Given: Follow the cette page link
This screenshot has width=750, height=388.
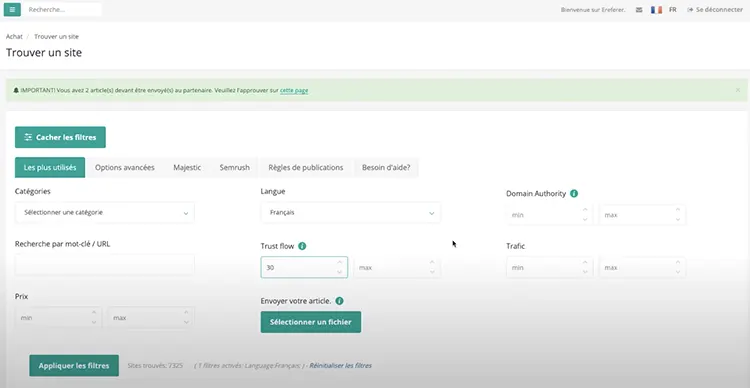Looking at the screenshot, I should tap(294, 90).
